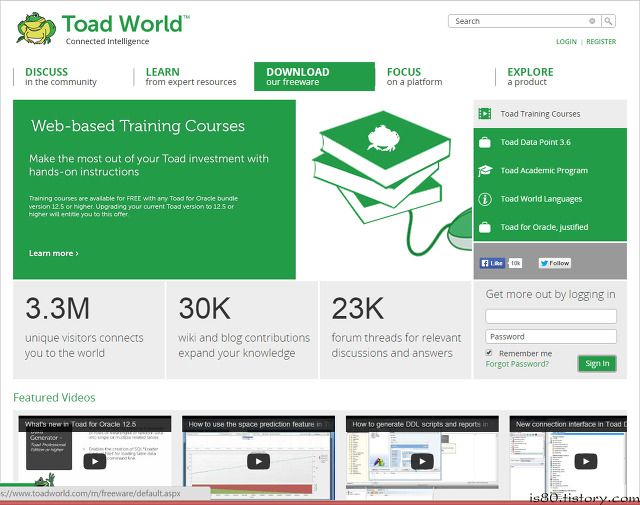Open the Toad World Languages link

pos(541,199)
